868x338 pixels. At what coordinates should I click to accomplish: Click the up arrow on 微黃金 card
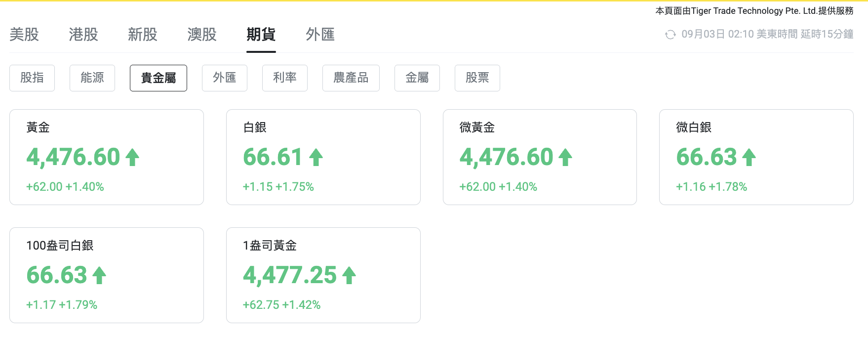[565, 158]
